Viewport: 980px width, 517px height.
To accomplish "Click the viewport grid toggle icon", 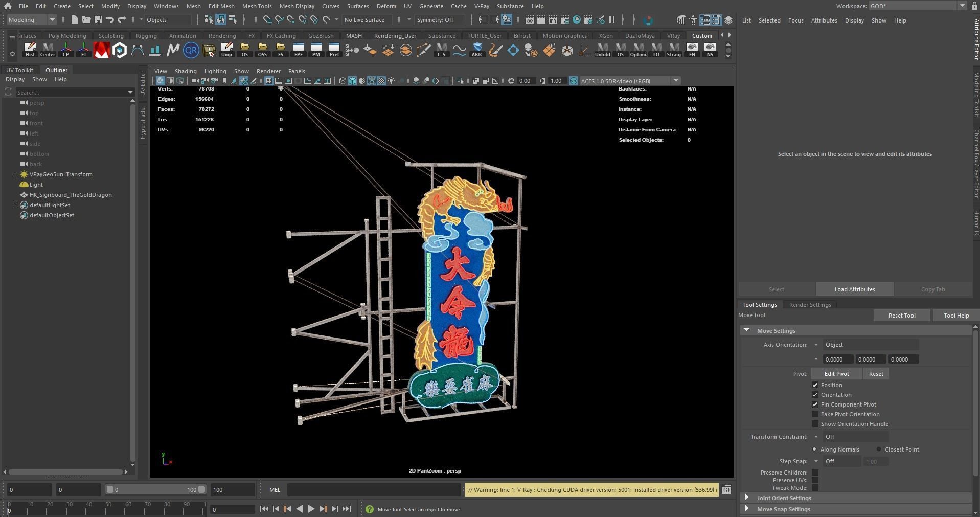I will click(x=268, y=81).
